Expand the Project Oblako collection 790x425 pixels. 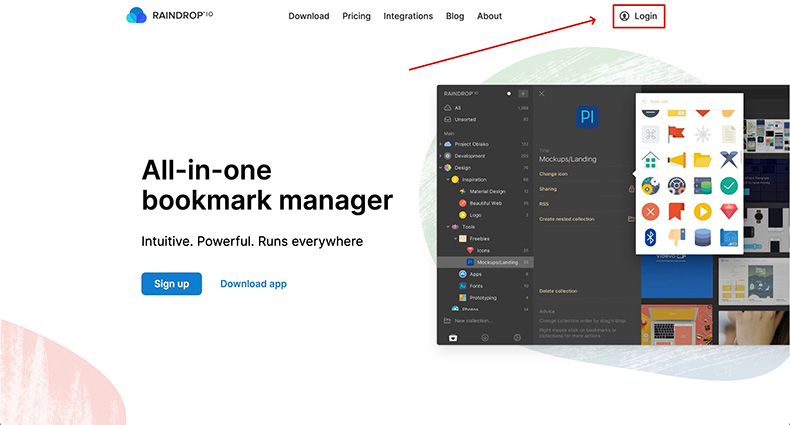coord(440,144)
